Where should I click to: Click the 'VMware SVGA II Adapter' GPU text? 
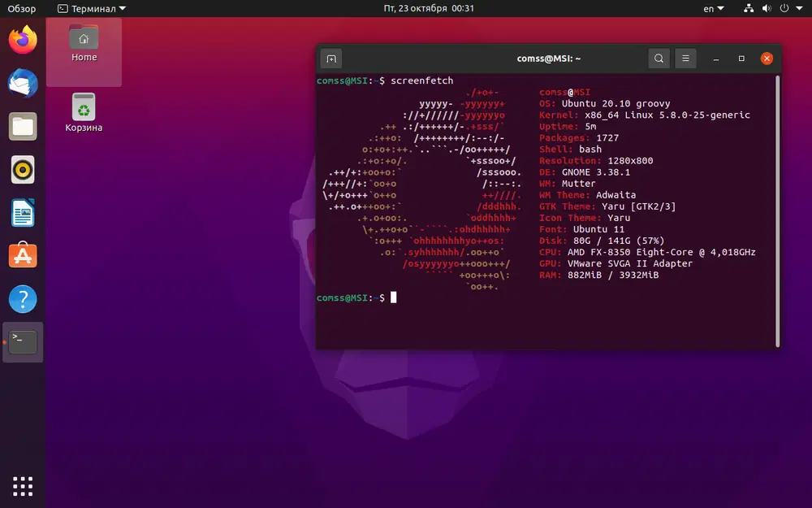click(630, 263)
